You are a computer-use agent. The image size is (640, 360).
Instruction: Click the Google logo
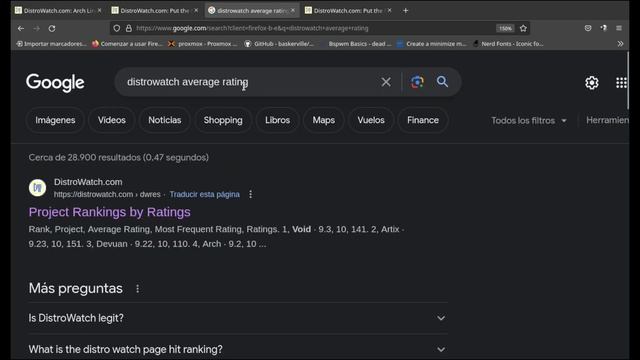55,83
